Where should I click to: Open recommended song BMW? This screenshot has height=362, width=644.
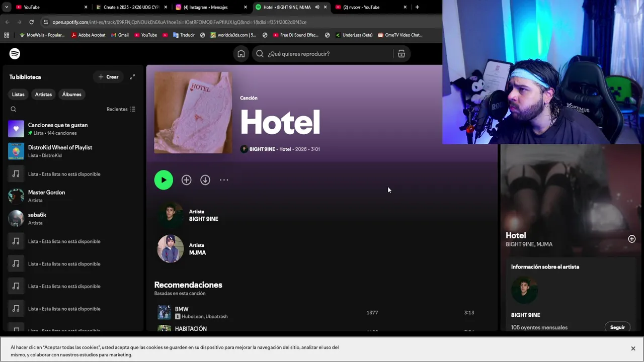click(182, 309)
